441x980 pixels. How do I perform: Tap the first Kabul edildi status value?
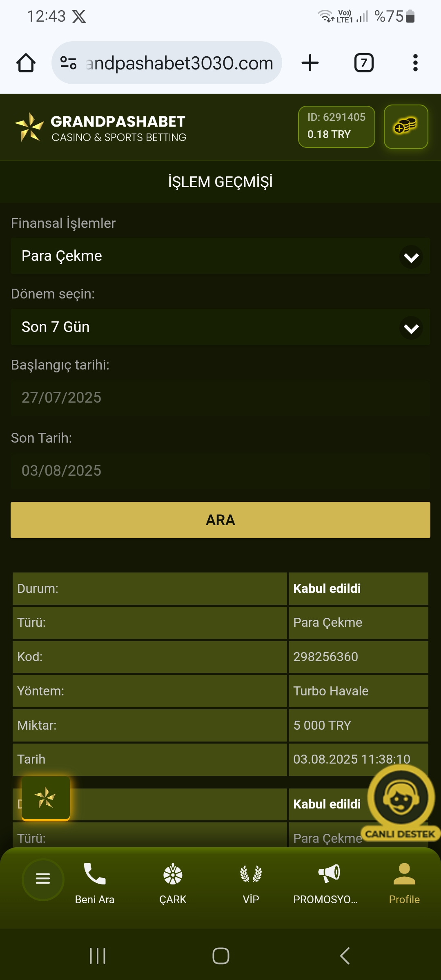pos(327,588)
